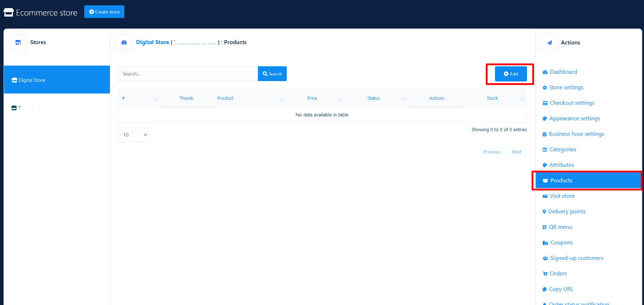
Task: Click the map pin icon for Delivery points
Action: (x=544, y=212)
